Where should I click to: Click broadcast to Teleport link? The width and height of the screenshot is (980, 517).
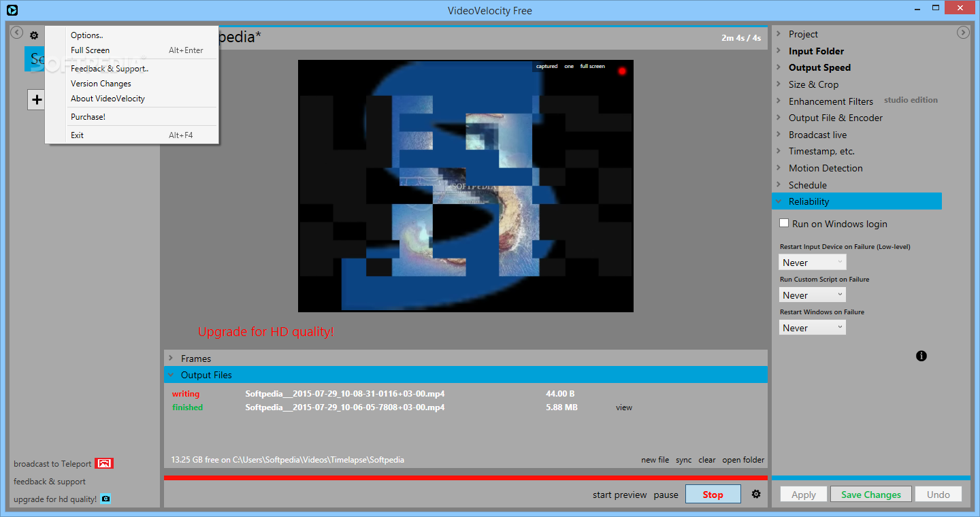[52, 464]
